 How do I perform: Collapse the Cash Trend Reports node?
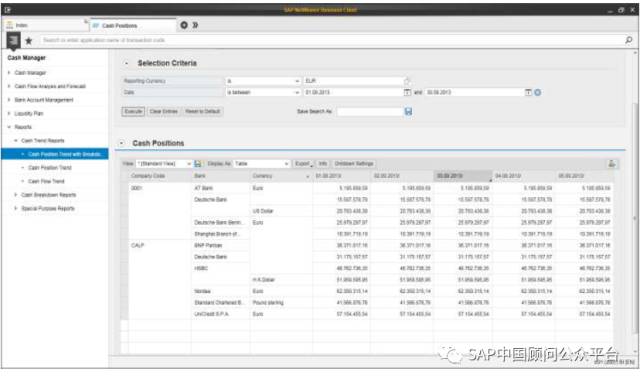click(x=16, y=140)
